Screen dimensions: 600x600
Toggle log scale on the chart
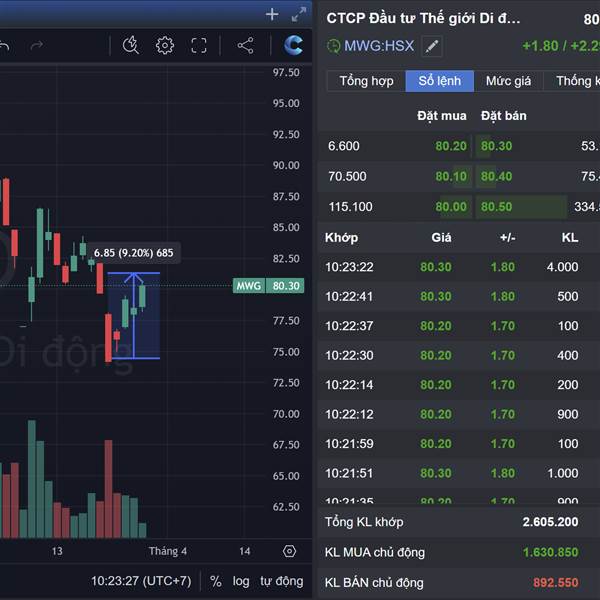pos(241,581)
